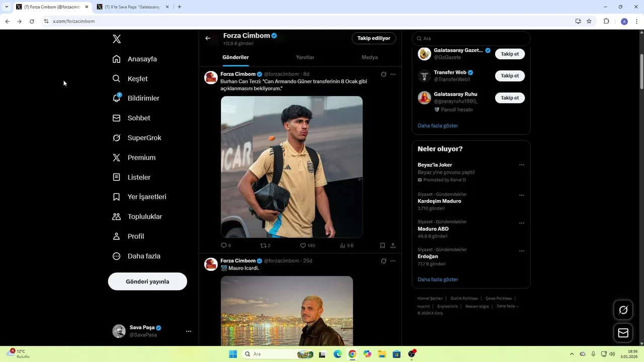The image size is (644, 362).
Task: Click Takip ediyor button
Action: click(x=374, y=38)
